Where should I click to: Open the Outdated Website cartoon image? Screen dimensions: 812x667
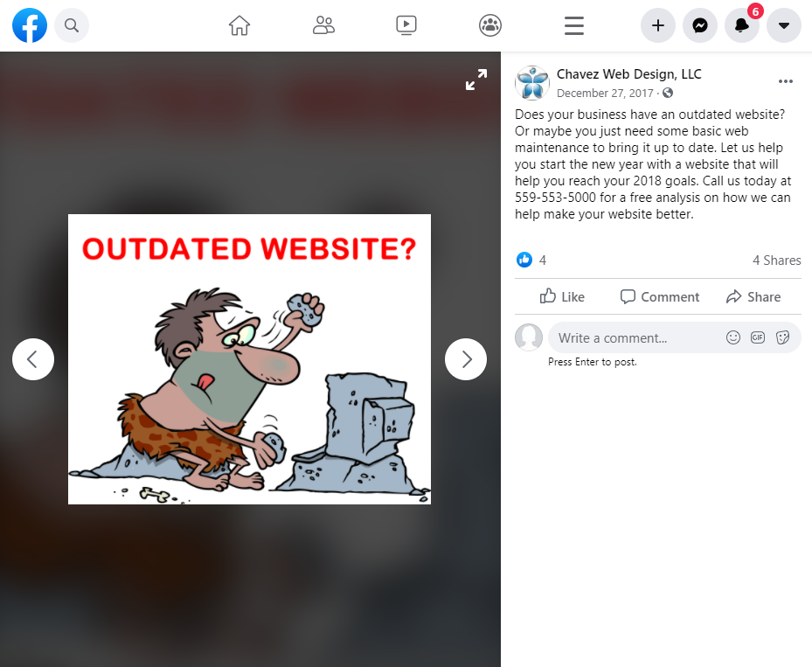(x=250, y=359)
